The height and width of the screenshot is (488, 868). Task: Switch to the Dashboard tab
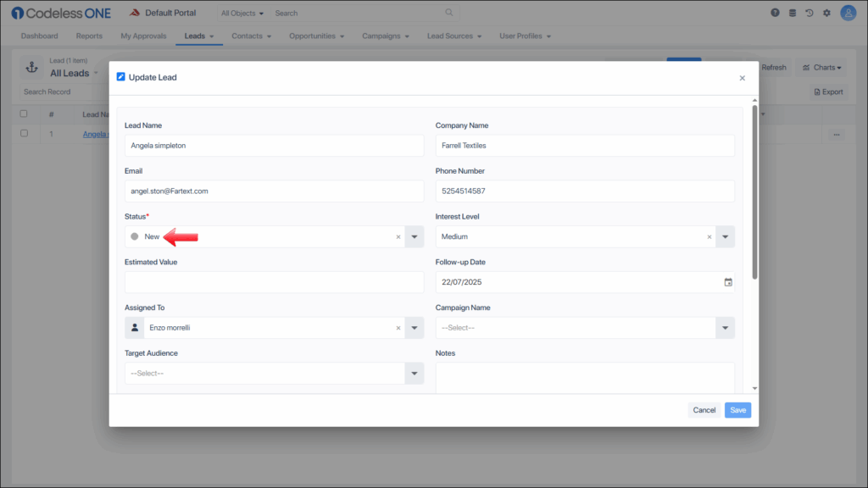tap(39, 36)
